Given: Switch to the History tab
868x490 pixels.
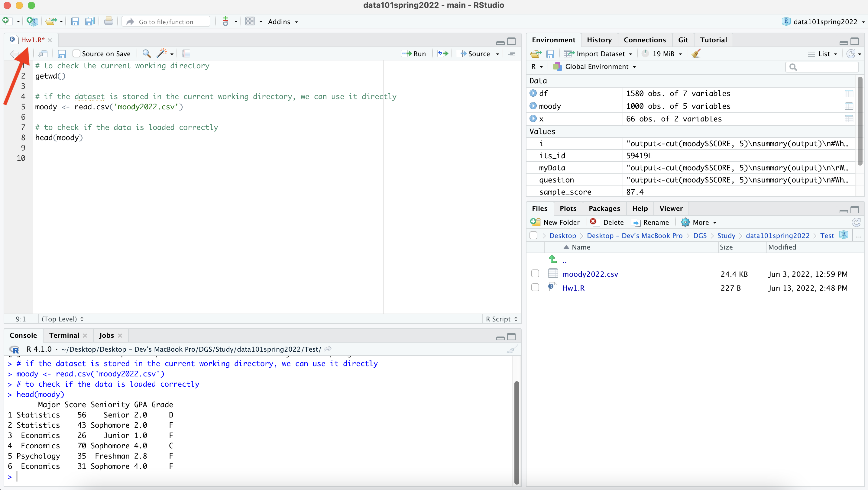Looking at the screenshot, I should (x=599, y=40).
